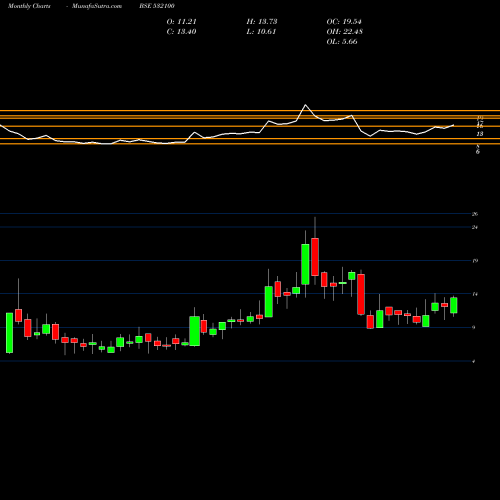Click the price axis label '19'

[x=475, y=261]
